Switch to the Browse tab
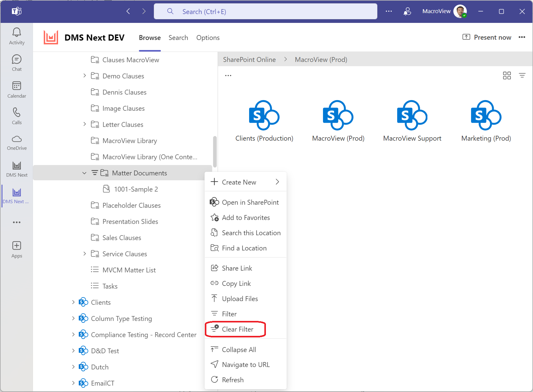Viewport: 533px width, 392px height. coord(150,38)
